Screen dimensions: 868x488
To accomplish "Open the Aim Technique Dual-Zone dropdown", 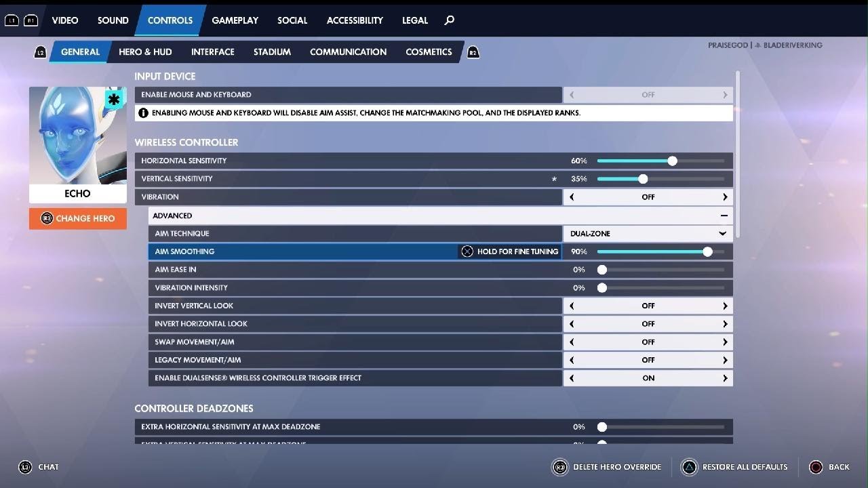I will [x=648, y=233].
